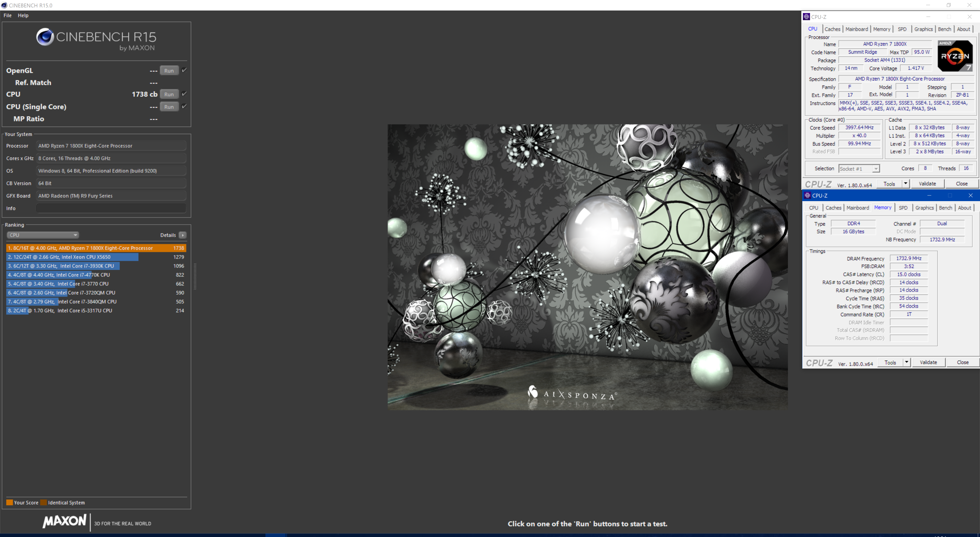Viewport: 980px width, 537px height.
Task: Run the OpenGL benchmark
Action: [169, 70]
